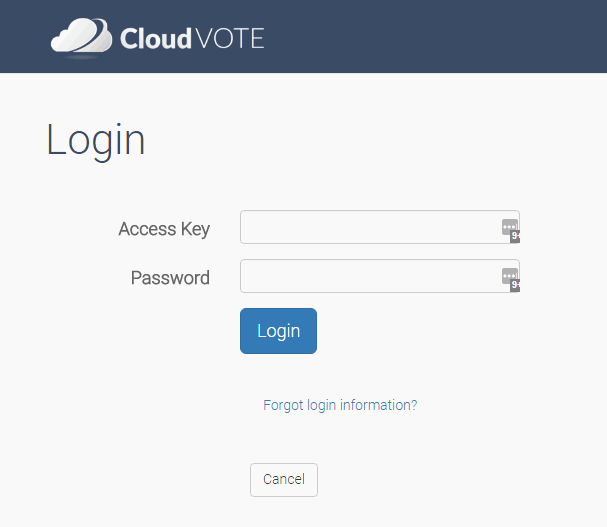Viewport: 607px width, 527px height.
Task: Click the number badge in Password field
Action: (x=516, y=285)
